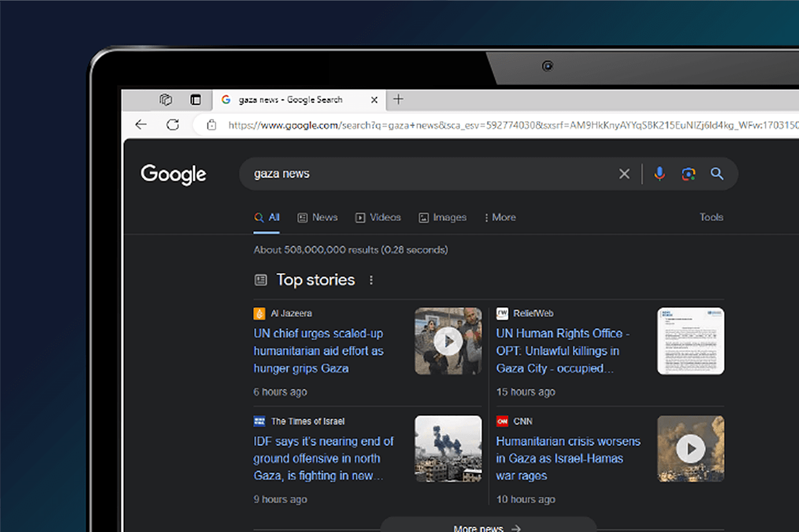Click the 6 hours ago timestamp
Viewport: 799px width, 532px height.
[x=280, y=392]
